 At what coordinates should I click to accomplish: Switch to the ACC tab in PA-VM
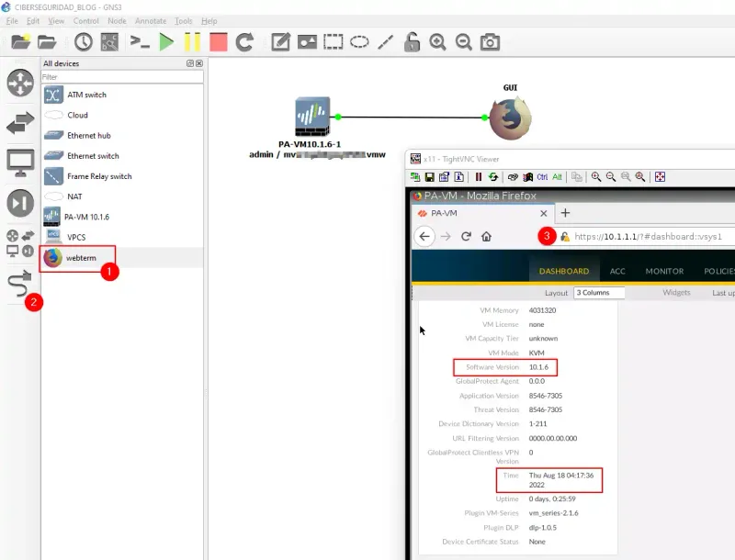[x=617, y=271]
